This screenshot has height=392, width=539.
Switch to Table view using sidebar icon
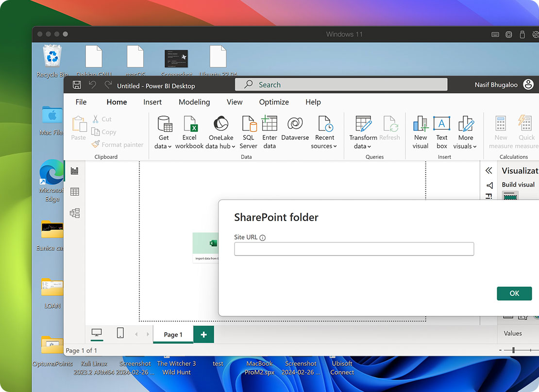(x=75, y=191)
